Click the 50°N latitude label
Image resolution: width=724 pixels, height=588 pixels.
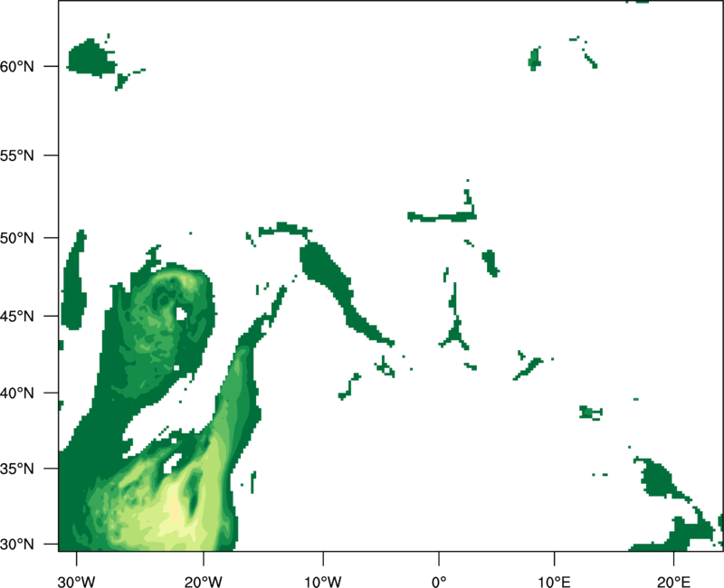click(17, 238)
